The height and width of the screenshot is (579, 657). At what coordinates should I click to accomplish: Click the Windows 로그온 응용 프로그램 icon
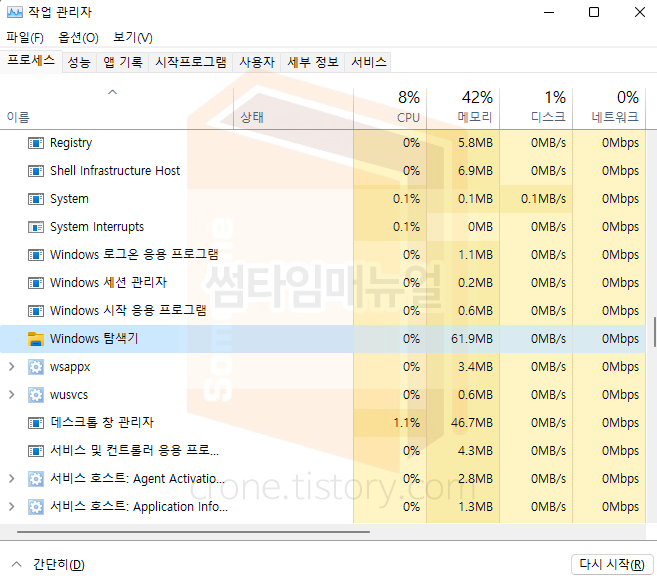[x=36, y=255]
